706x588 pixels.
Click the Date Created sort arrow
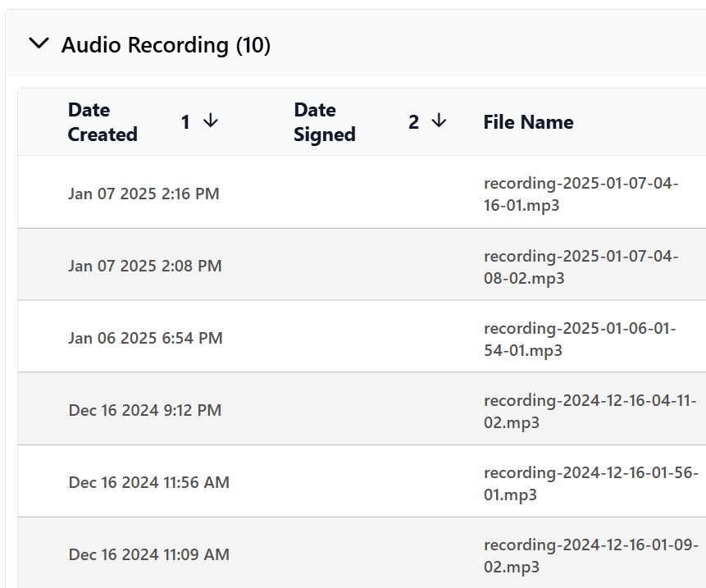click(x=211, y=121)
